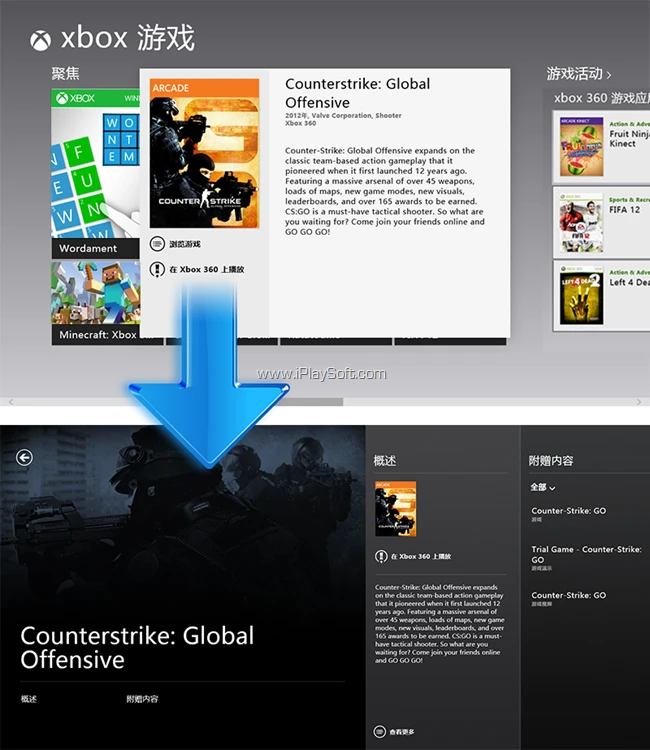The image size is (650, 750).
Task: Expand the 游戏活动 section chevron
Action: [x=609, y=75]
